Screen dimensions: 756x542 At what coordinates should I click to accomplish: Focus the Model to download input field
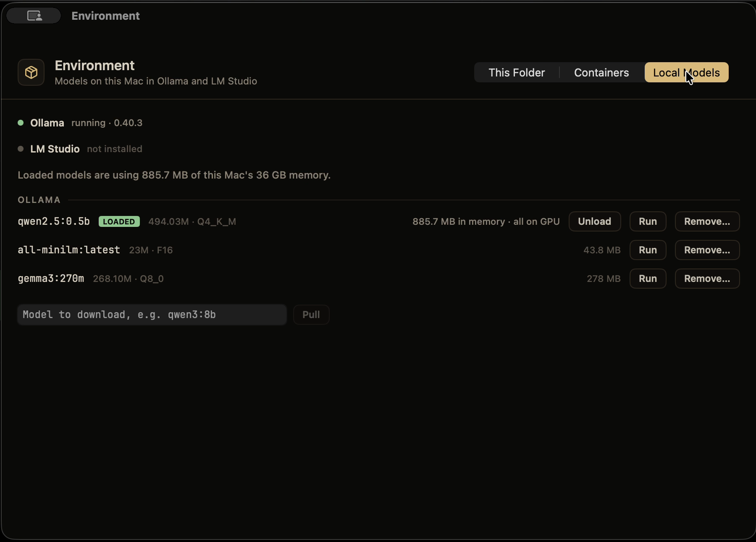coord(152,315)
